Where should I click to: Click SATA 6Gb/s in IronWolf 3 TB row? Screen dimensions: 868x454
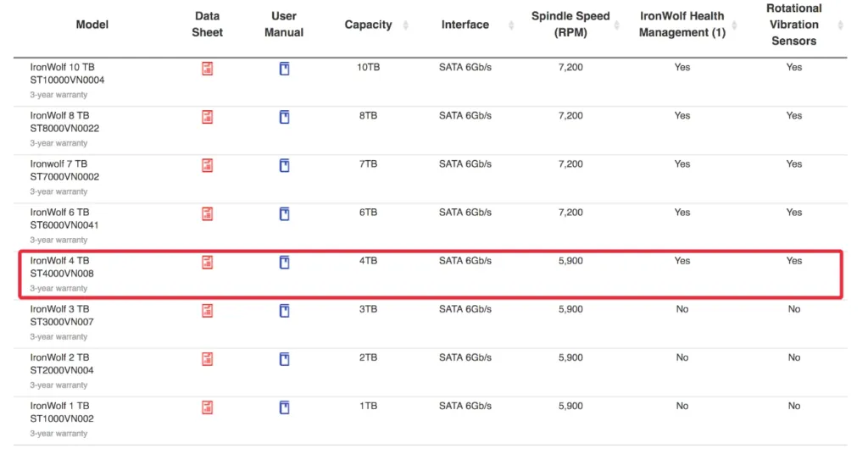(x=465, y=309)
